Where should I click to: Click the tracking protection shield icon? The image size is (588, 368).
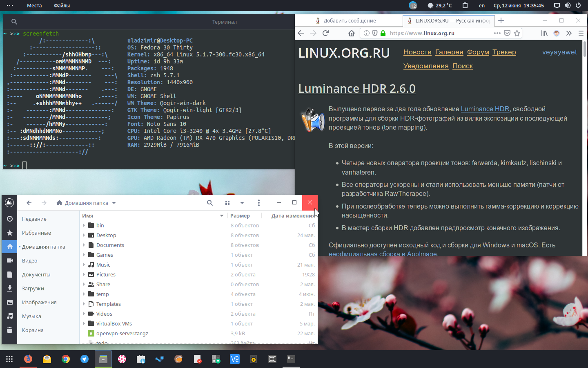(x=374, y=33)
